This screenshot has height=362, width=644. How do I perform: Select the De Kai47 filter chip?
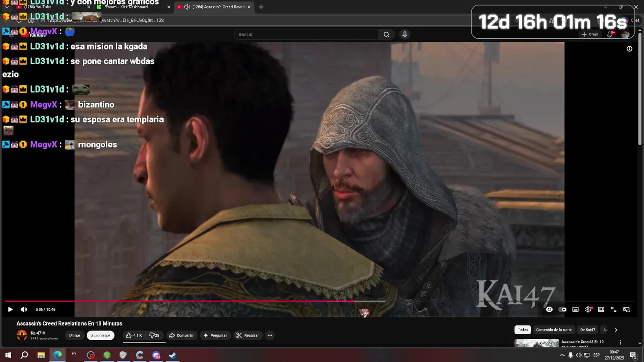[x=588, y=330]
